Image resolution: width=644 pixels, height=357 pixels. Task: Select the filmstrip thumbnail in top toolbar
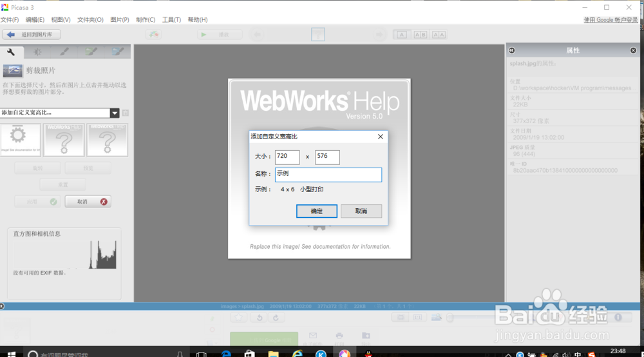click(318, 35)
